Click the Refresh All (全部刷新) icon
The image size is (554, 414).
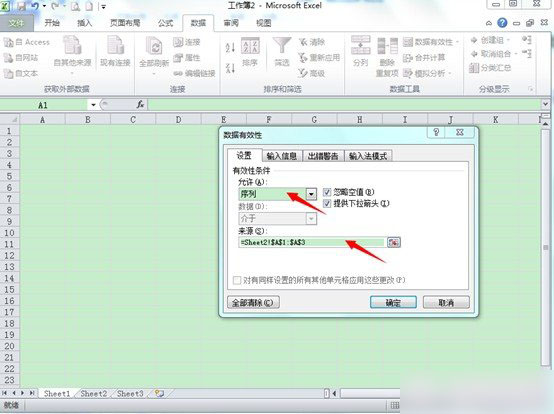[154, 46]
